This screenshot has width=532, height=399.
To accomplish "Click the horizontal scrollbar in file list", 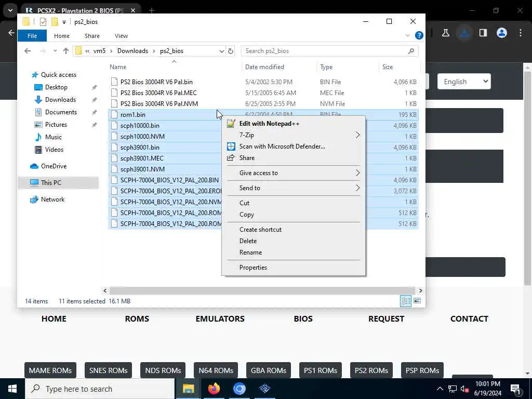I will click(x=262, y=291).
